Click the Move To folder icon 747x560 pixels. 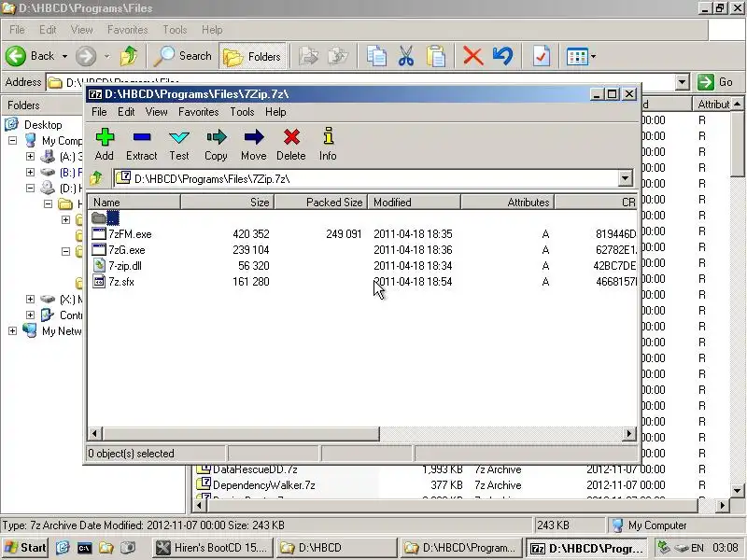coord(309,56)
